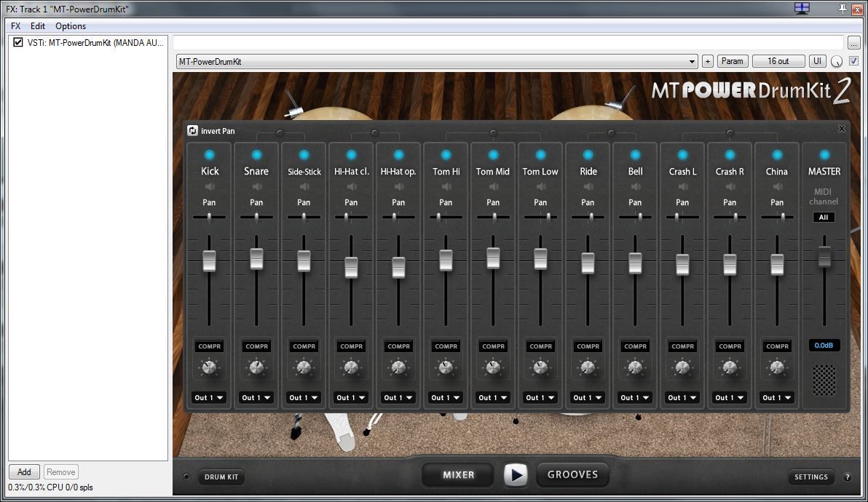Image resolution: width=868 pixels, height=502 pixels.
Task: Toggle the Side-Stick channel blue LED
Action: coord(304,155)
